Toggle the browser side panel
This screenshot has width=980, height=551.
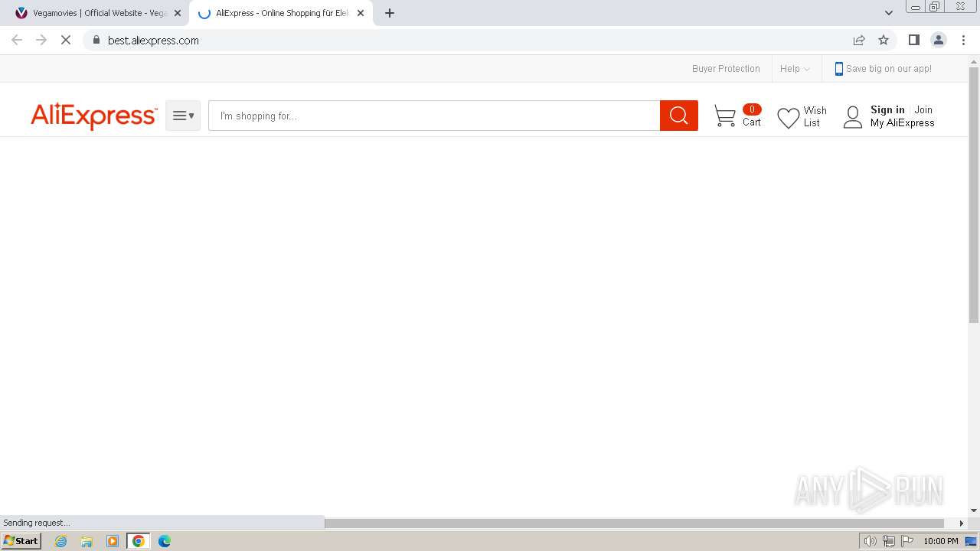pyautogui.click(x=914, y=40)
